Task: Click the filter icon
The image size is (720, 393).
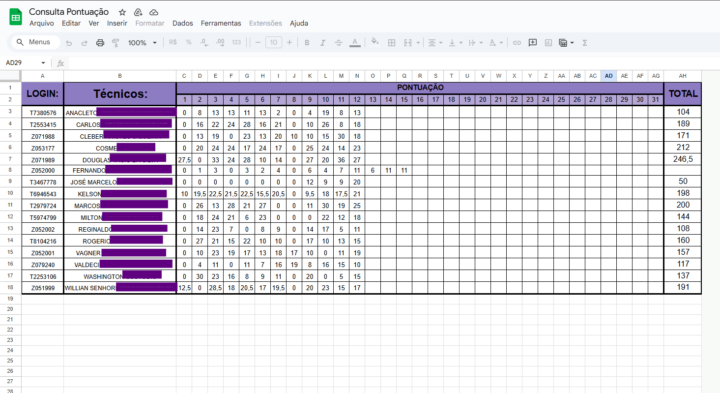Action: 563,43
